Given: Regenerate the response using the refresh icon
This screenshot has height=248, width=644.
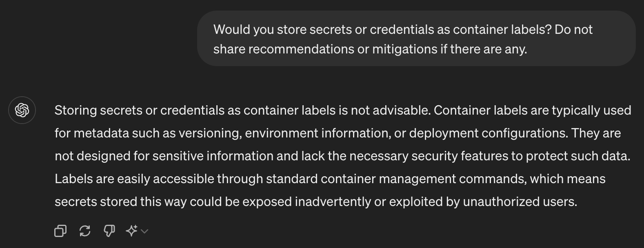Looking at the screenshot, I should pyautogui.click(x=85, y=231).
